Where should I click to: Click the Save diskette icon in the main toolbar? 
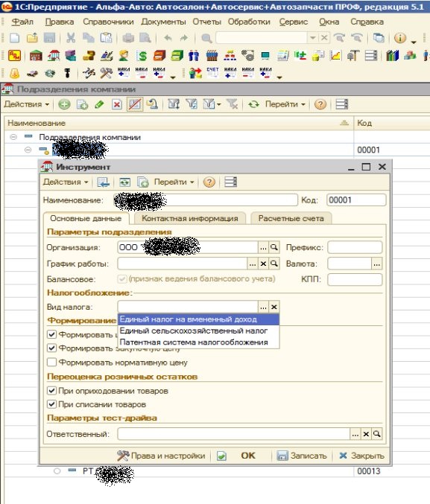click(x=49, y=38)
